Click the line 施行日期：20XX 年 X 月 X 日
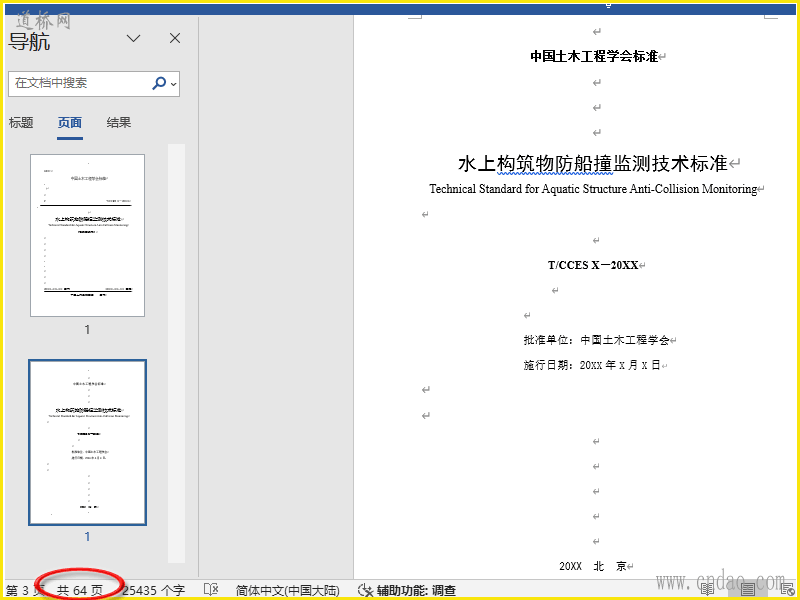The image size is (800, 600). pyautogui.click(x=592, y=365)
